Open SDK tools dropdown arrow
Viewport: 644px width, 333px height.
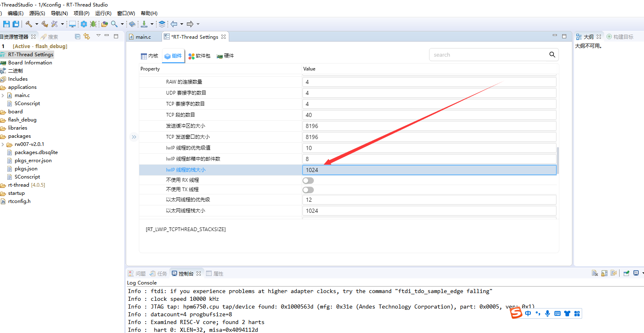coord(62,24)
